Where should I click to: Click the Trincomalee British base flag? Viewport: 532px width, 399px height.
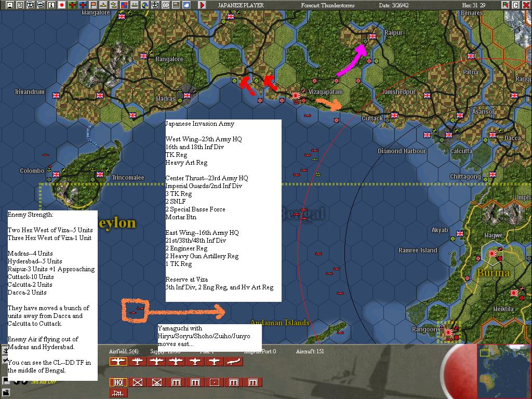(x=100, y=175)
